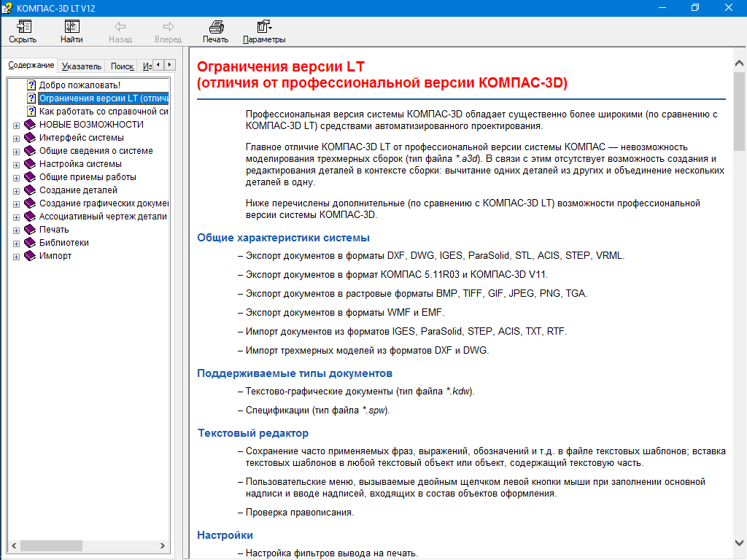Click the KOMPAS-3D help app icon in the title bar

pyautogui.click(x=7, y=8)
